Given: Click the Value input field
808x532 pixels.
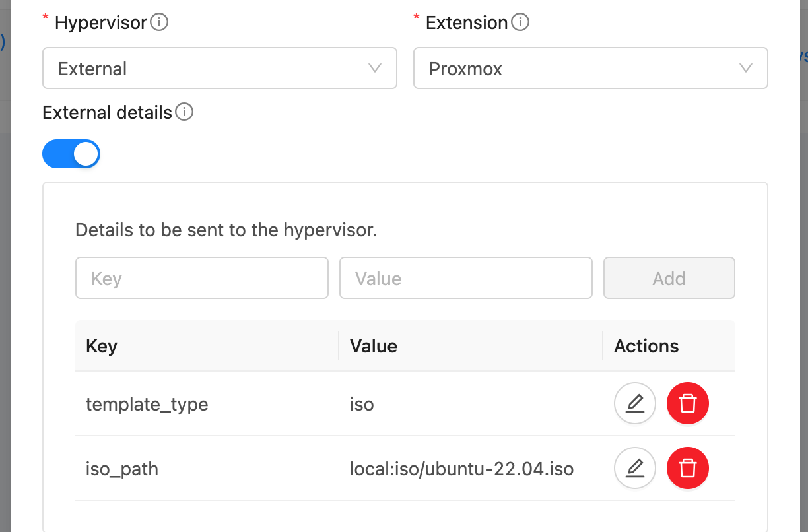Looking at the screenshot, I should point(465,278).
